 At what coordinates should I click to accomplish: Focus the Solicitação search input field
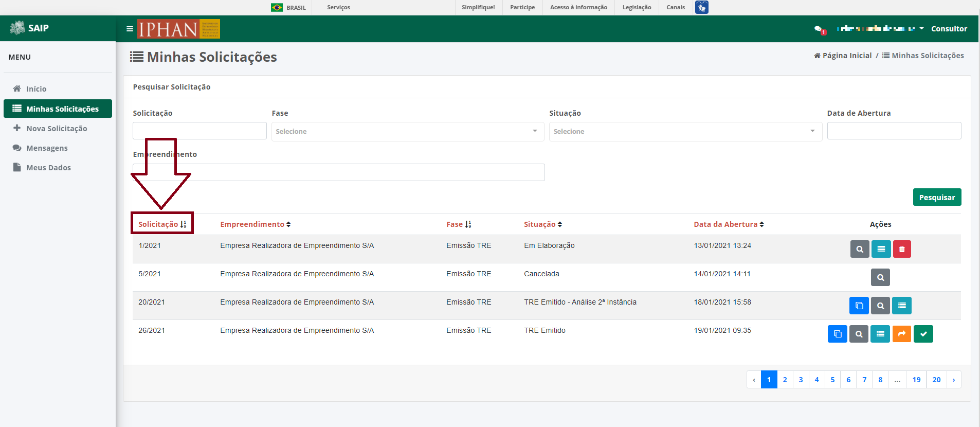(199, 131)
